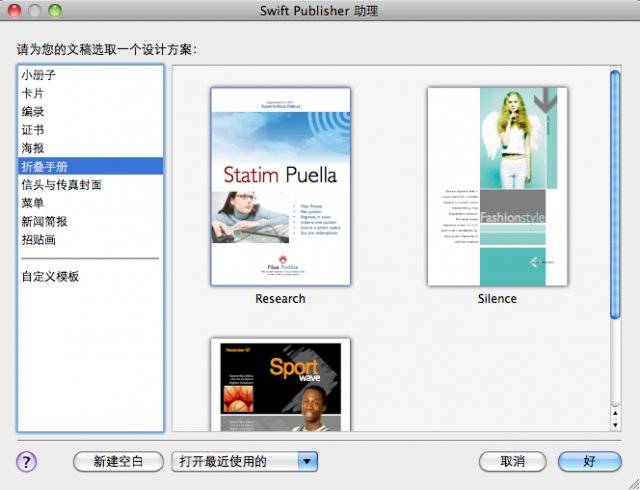Select 卡片 category

coord(32,94)
